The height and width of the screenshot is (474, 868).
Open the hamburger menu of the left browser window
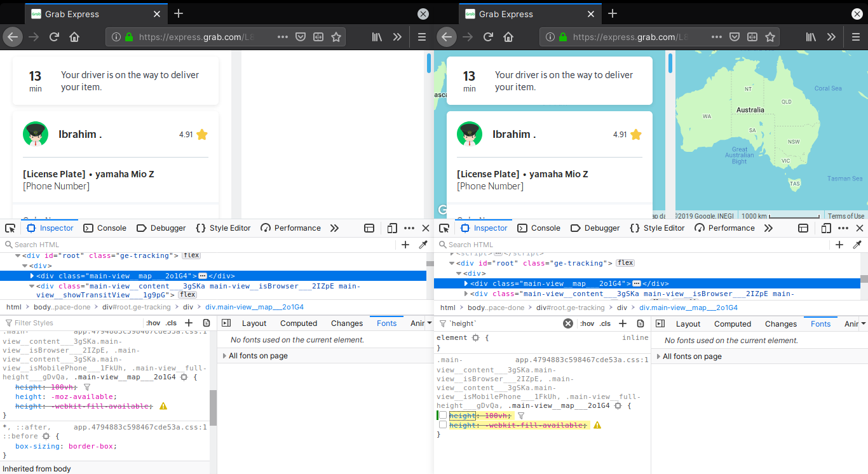click(421, 37)
